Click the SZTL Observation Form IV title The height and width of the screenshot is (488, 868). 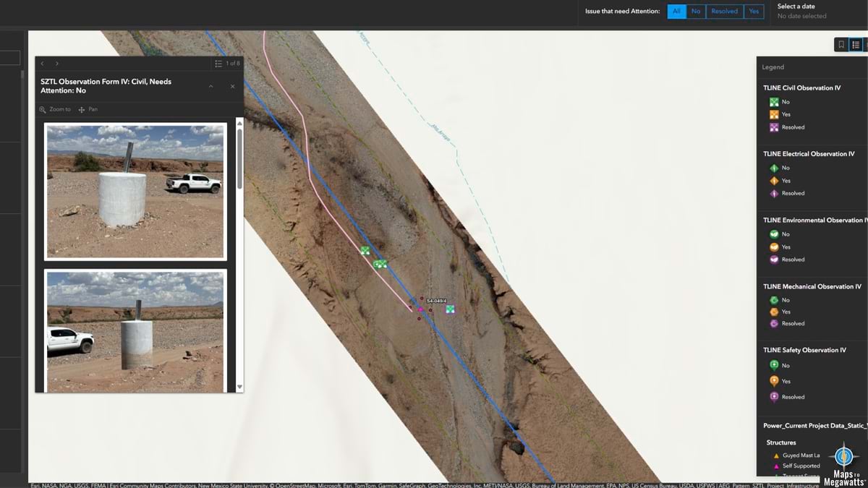[x=106, y=86]
